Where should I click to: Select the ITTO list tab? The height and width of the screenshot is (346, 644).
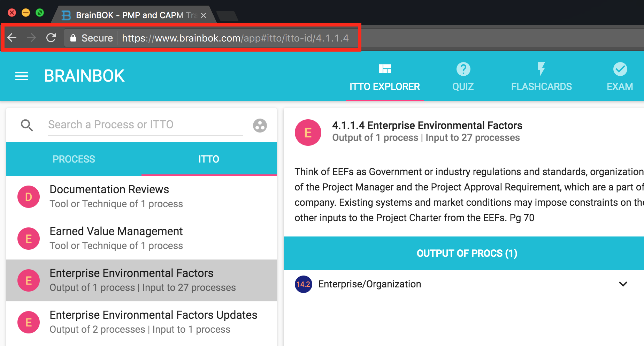click(209, 159)
